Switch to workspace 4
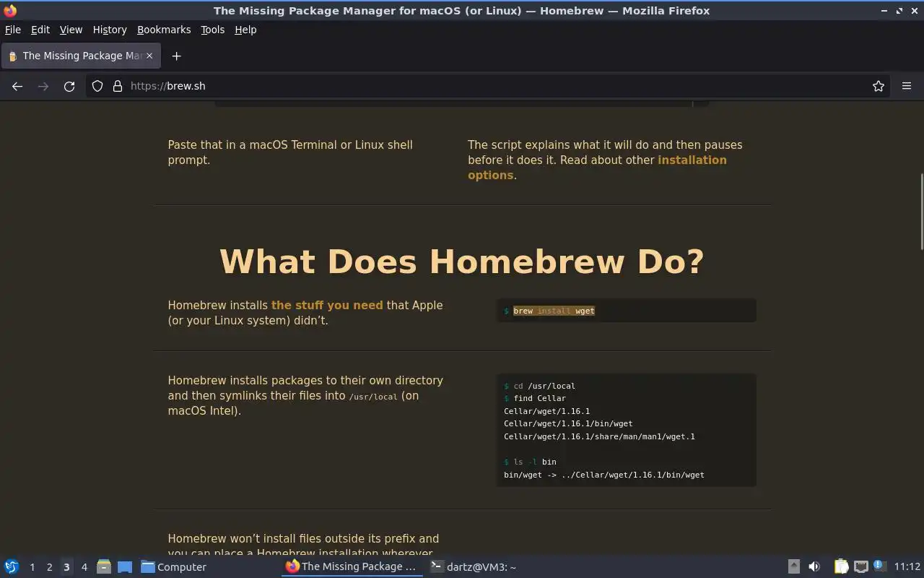The width and height of the screenshot is (924, 578). pyautogui.click(x=84, y=567)
